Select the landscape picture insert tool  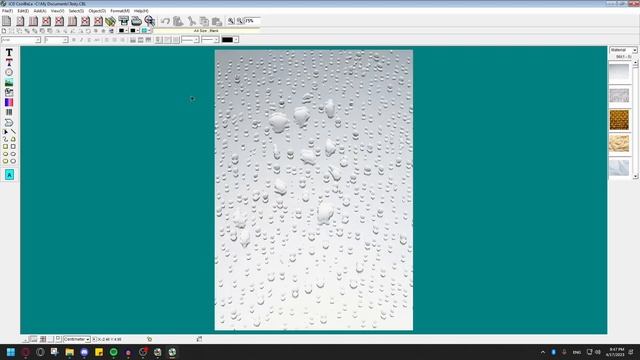9,82
